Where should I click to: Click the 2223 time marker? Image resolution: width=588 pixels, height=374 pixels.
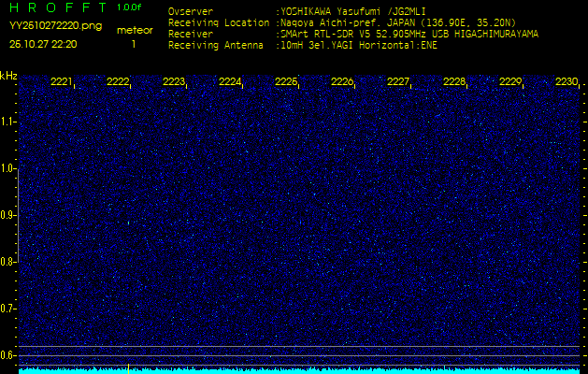point(174,82)
